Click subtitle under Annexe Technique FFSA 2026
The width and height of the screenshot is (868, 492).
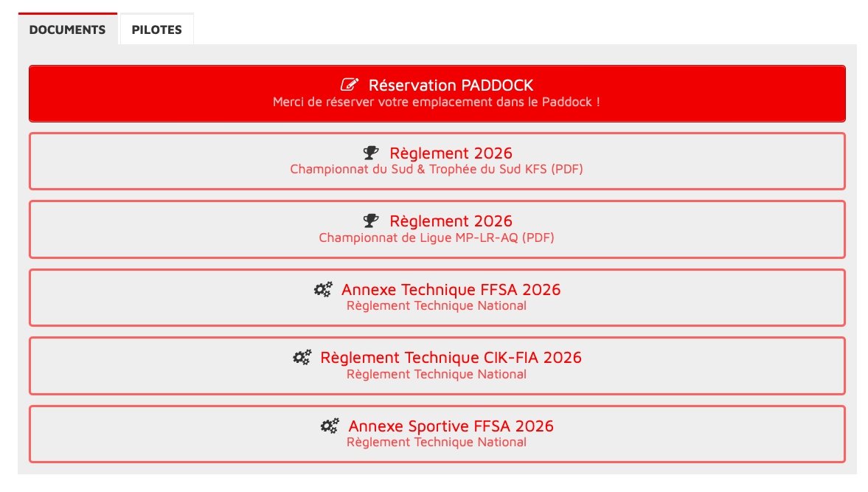pos(437,306)
